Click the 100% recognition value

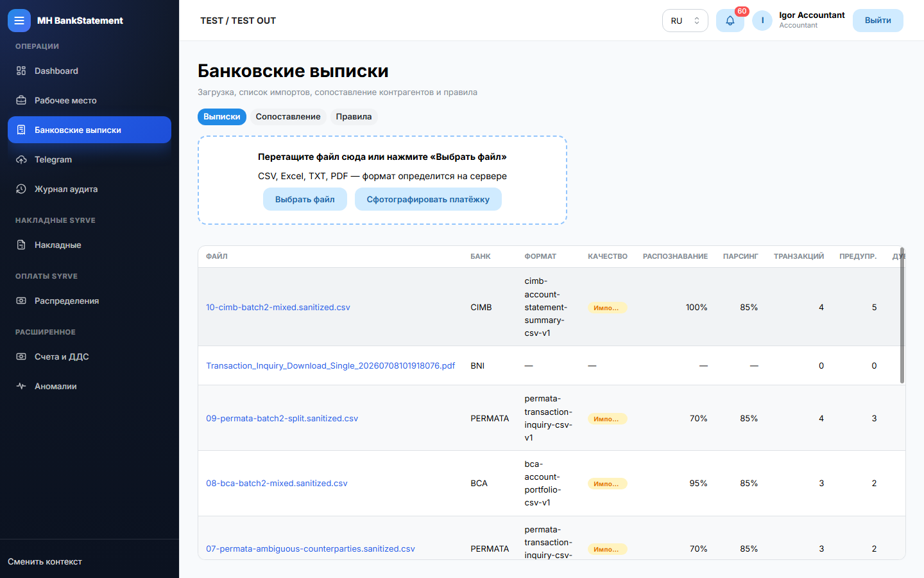click(x=696, y=308)
